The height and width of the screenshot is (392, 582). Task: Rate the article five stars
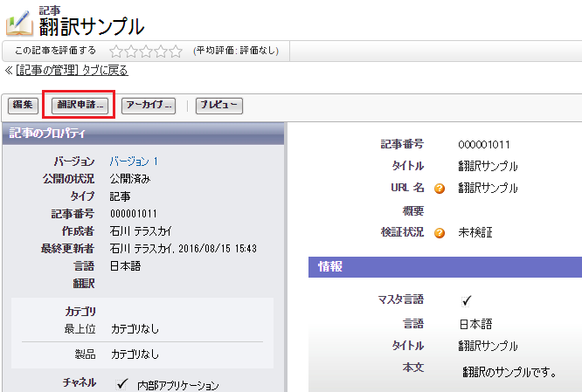point(176,51)
